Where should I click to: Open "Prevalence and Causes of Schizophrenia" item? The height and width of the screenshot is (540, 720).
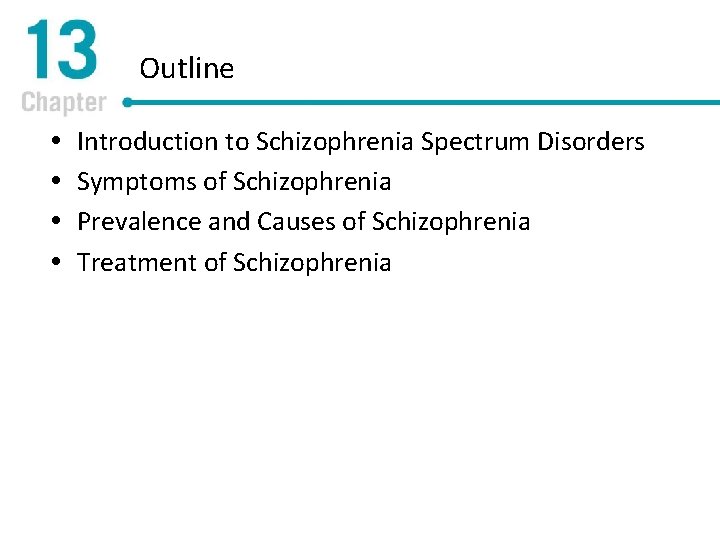303,222
